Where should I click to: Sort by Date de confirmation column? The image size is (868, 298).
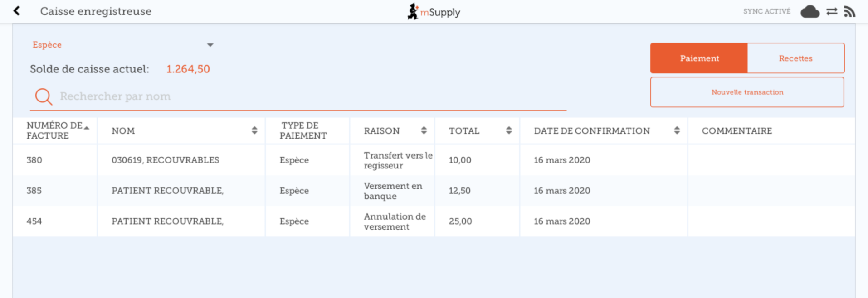click(677, 130)
